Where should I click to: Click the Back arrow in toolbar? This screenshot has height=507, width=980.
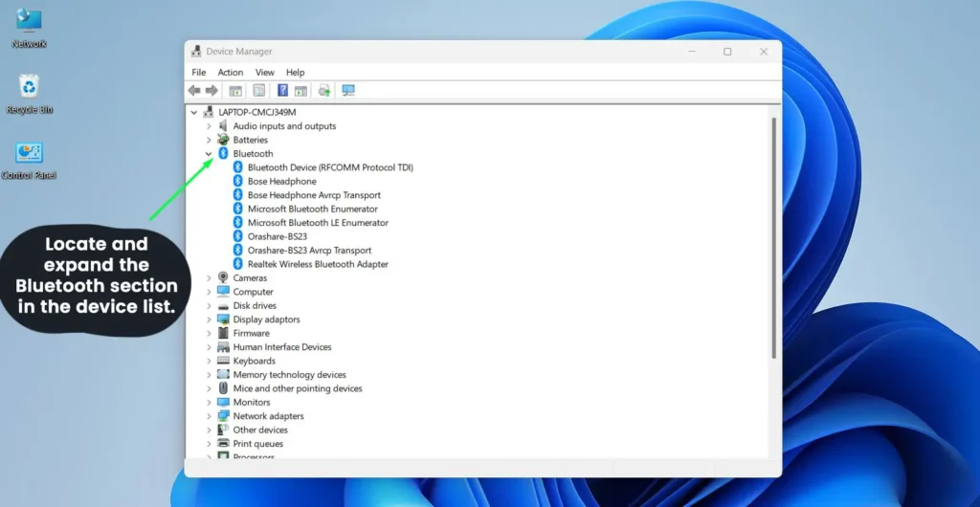coord(194,91)
